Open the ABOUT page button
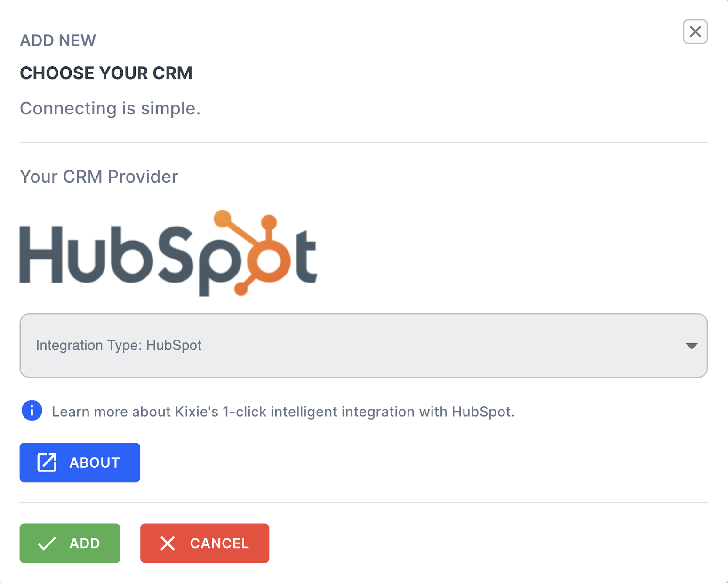 80,462
